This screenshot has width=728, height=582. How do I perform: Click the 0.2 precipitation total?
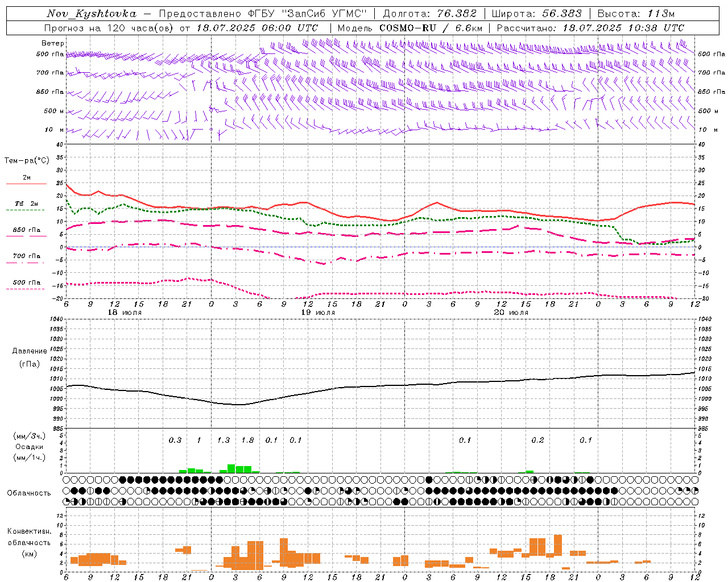[537, 440]
